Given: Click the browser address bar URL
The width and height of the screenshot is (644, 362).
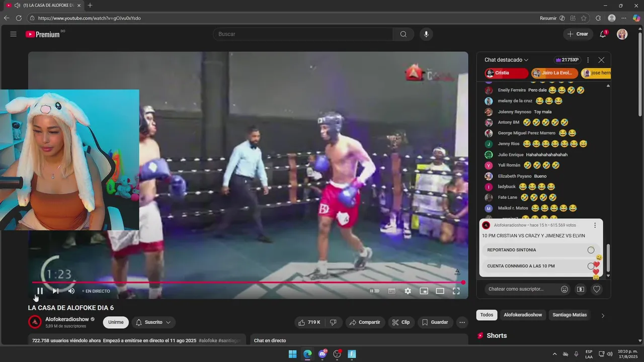Looking at the screenshot, I should (90, 18).
